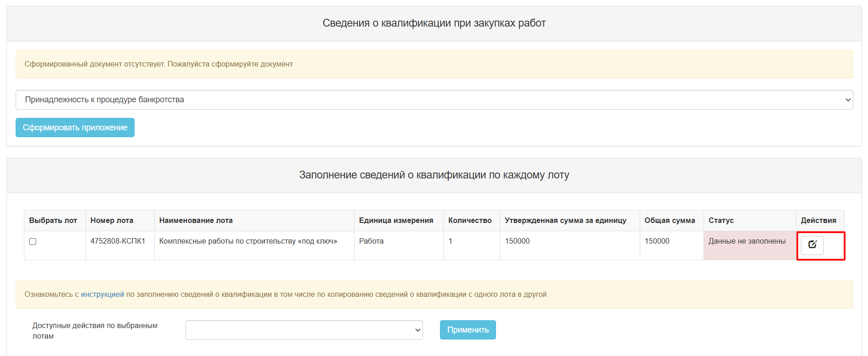The height and width of the screenshot is (356, 868).
Task: Click the Утвержденная сумма за единицу header
Action: click(565, 220)
